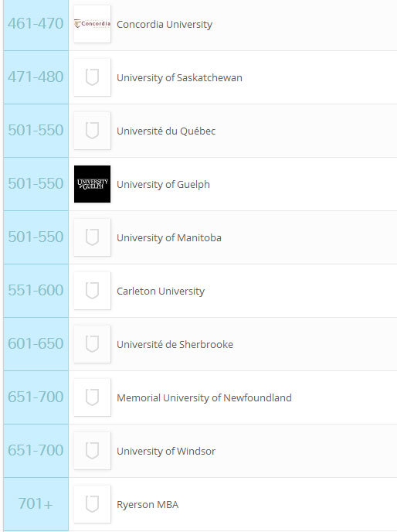This screenshot has width=397, height=532.
Task: Click the shield icon beside Memorial University
Action: [x=92, y=397]
